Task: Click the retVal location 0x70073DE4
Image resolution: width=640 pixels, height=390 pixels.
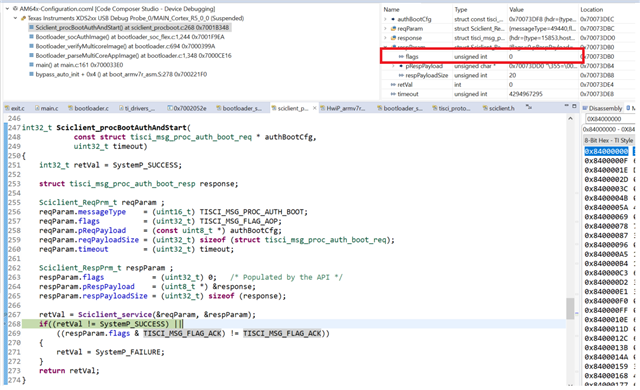Action: [x=597, y=85]
